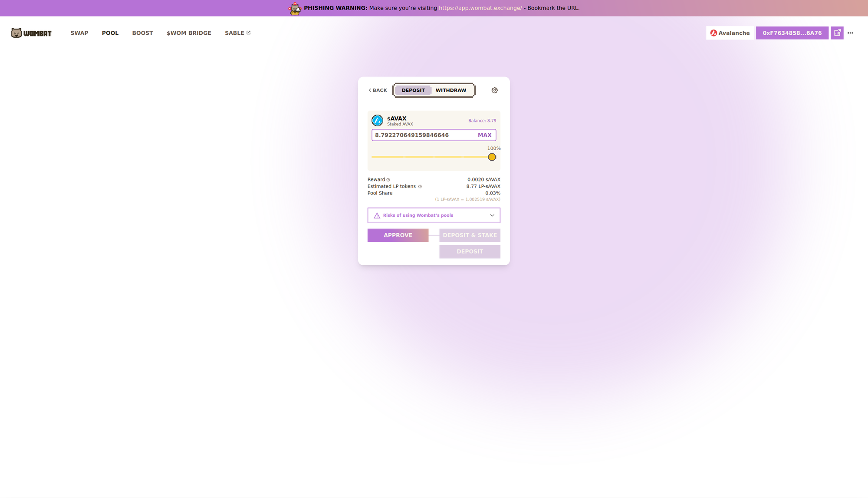This screenshot has height=498, width=868.
Task: Click the Wombat logo in header
Action: coord(31,33)
